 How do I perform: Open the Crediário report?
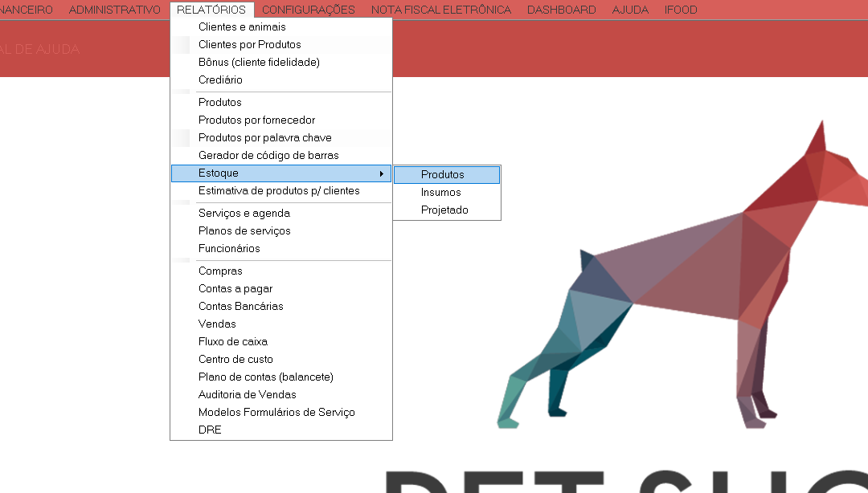(281, 79)
